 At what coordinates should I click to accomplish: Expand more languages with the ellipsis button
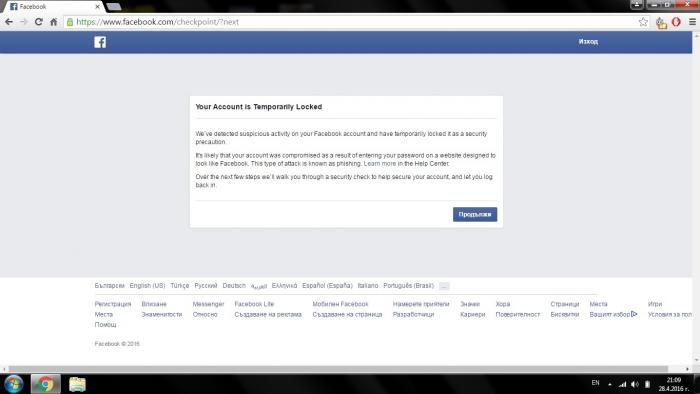(444, 286)
